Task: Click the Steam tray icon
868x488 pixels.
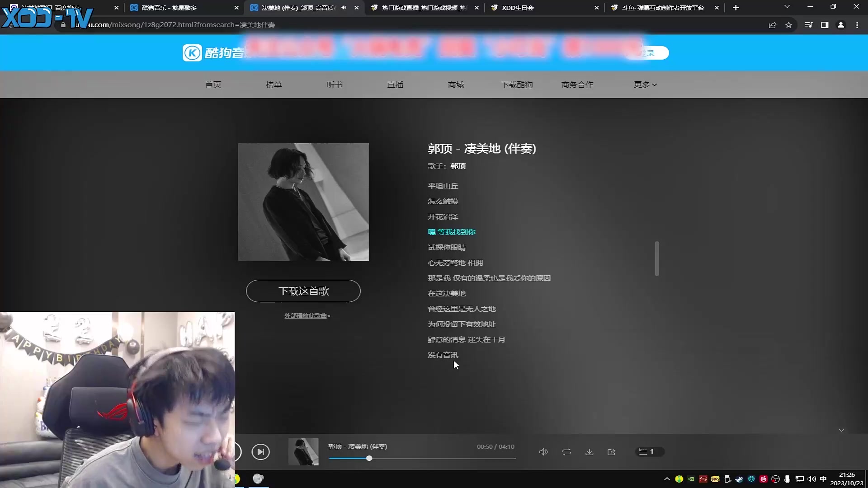Action: pos(739,479)
